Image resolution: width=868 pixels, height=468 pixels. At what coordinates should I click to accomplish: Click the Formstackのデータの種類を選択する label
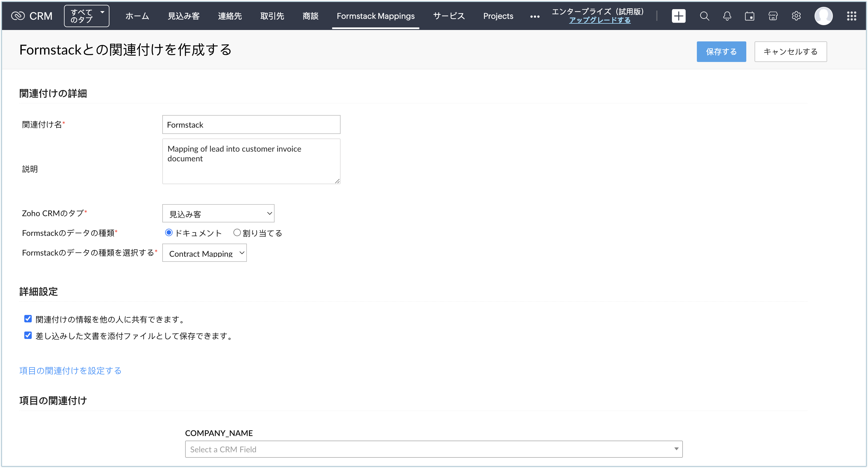pyautogui.click(x=88, y=252)
